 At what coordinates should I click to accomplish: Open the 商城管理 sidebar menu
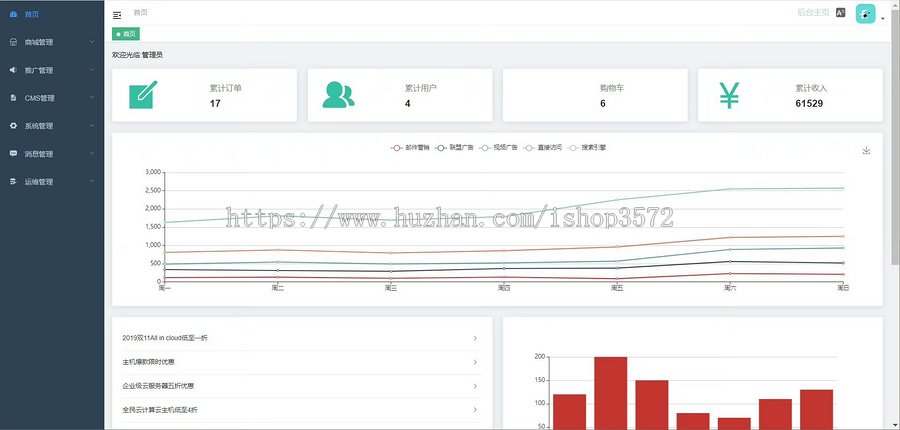coord(52,42)
